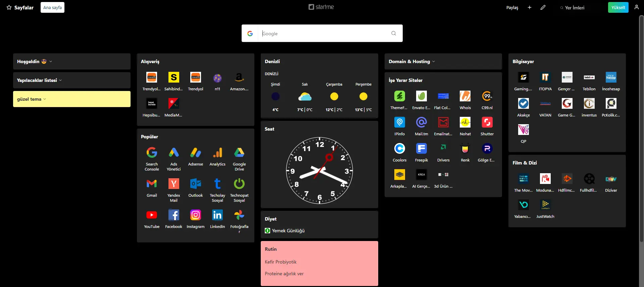
Task: Open the Technopat Sosyal bookmark
Action: [x=239, y=184]
